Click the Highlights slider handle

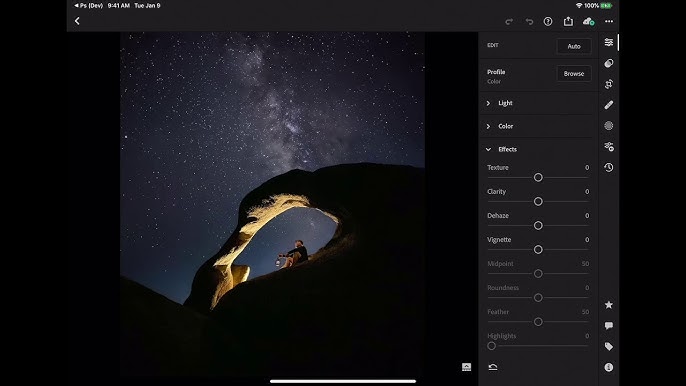pos(491,346)
